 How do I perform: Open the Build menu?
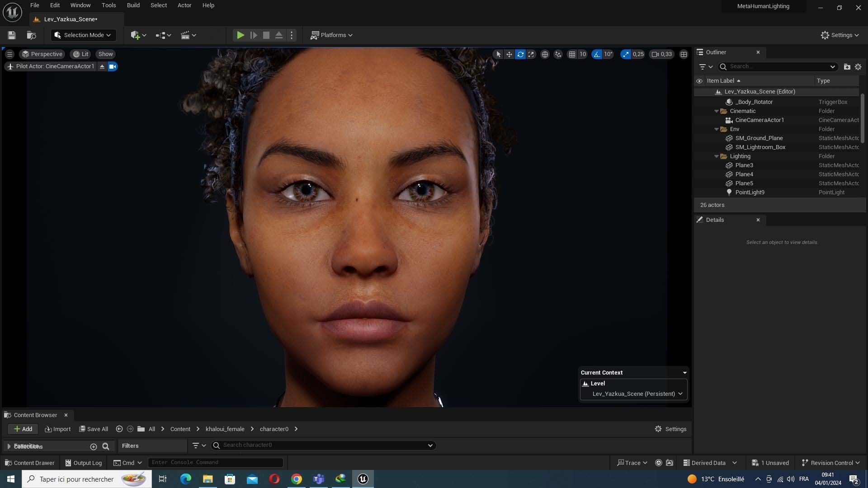[x=133, y=5]
